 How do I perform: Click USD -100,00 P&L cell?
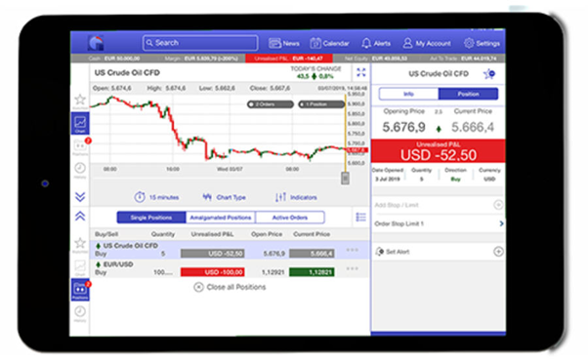point(213,272)
